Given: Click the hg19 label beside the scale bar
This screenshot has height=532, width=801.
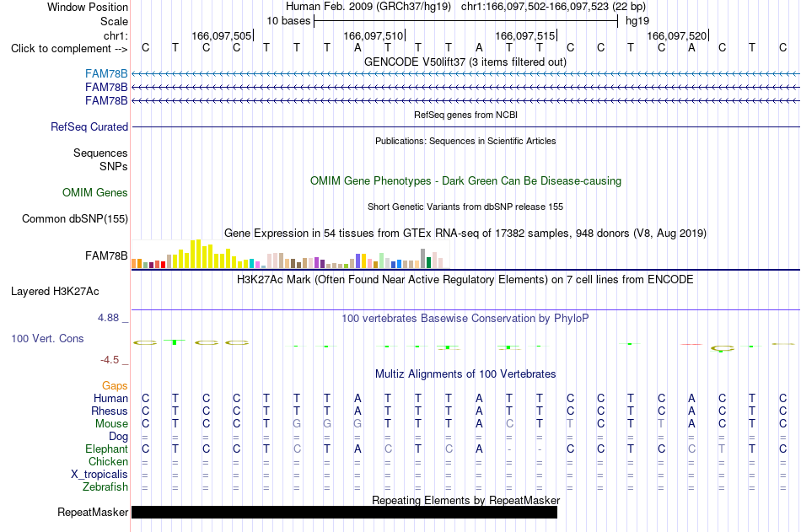Looking at the screenshot, I should [x=637, y=21].
